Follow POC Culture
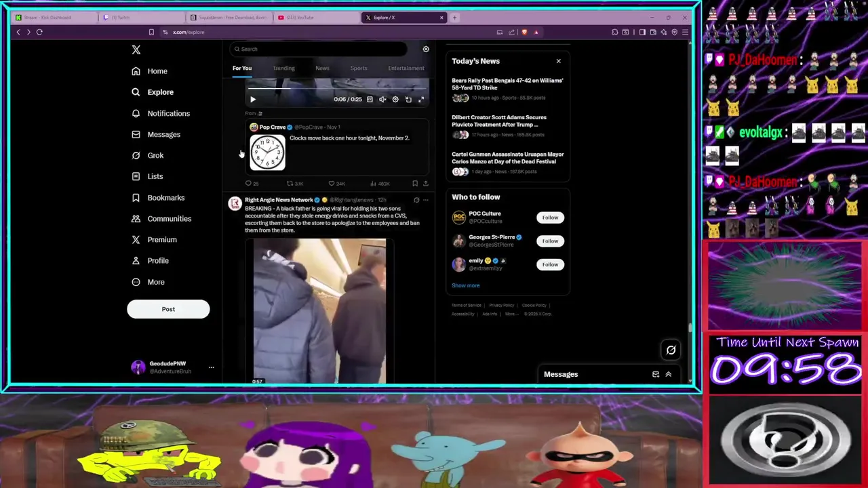 click(550, 218)
